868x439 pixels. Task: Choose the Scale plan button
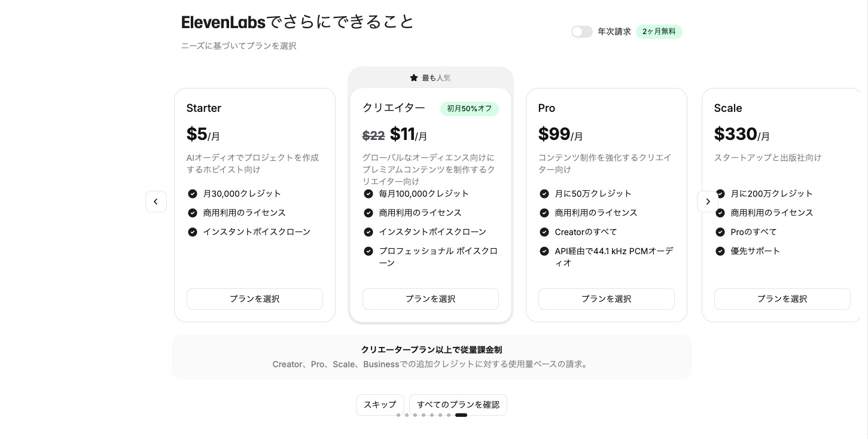[x=782, y=299]
